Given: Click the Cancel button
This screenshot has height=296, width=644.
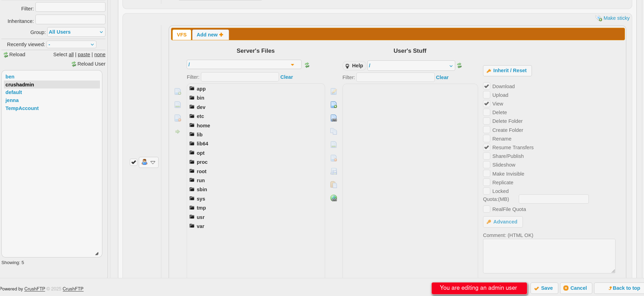Looking at the screenshot, I should pyautogui.click(x=576, y=288).
